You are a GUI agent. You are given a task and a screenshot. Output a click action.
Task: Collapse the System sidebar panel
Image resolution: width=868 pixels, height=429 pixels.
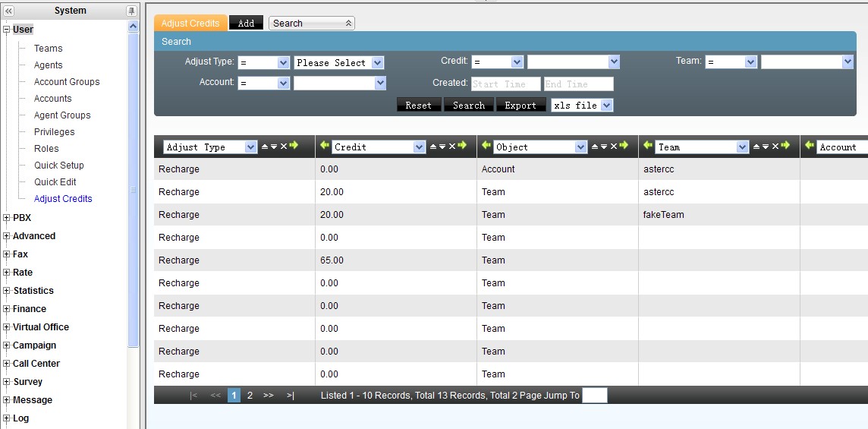coord(8,11)
